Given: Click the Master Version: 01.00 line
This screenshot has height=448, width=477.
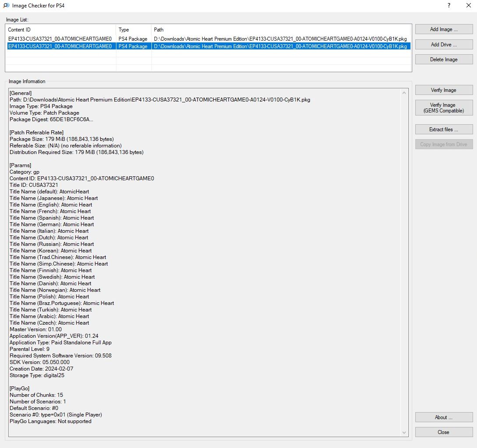Looking at the screenshot, I should [35, 329].
